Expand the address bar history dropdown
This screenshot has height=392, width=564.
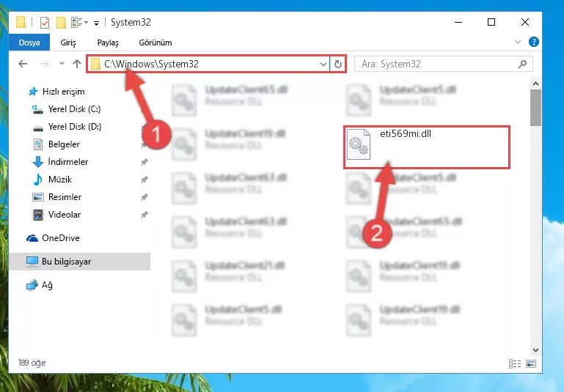[323, 64]
